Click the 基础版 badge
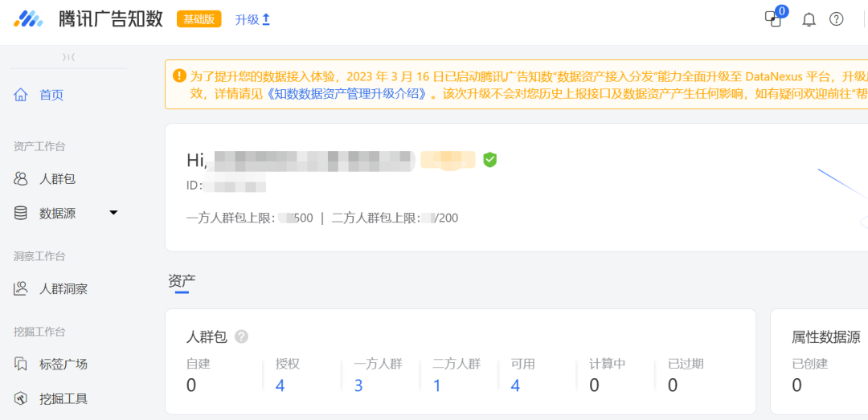The width and height of the screenshot is (868, 420). (199, 19)
